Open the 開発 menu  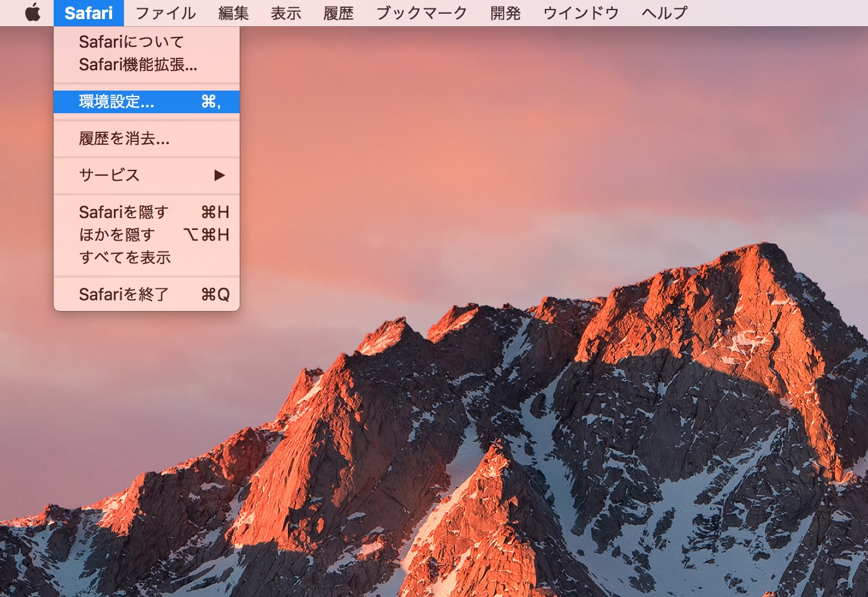tap(505, 13)
